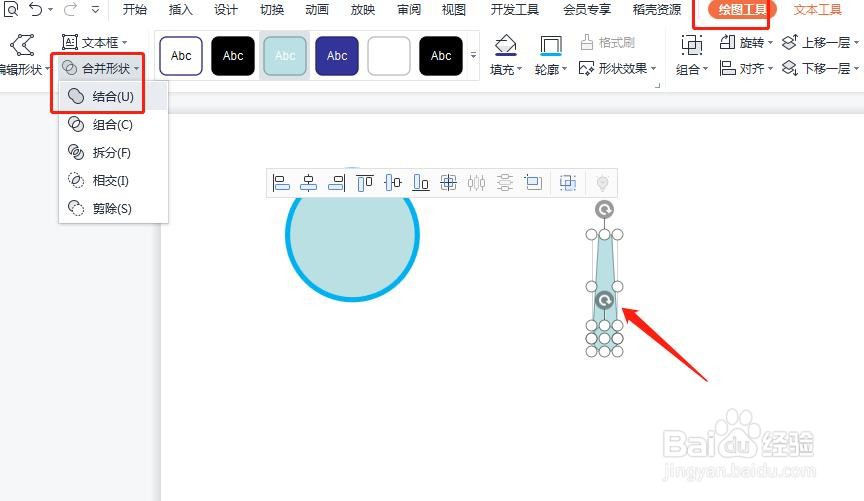
Task: Open the 文本工具 tab
Action: [818, 9]
